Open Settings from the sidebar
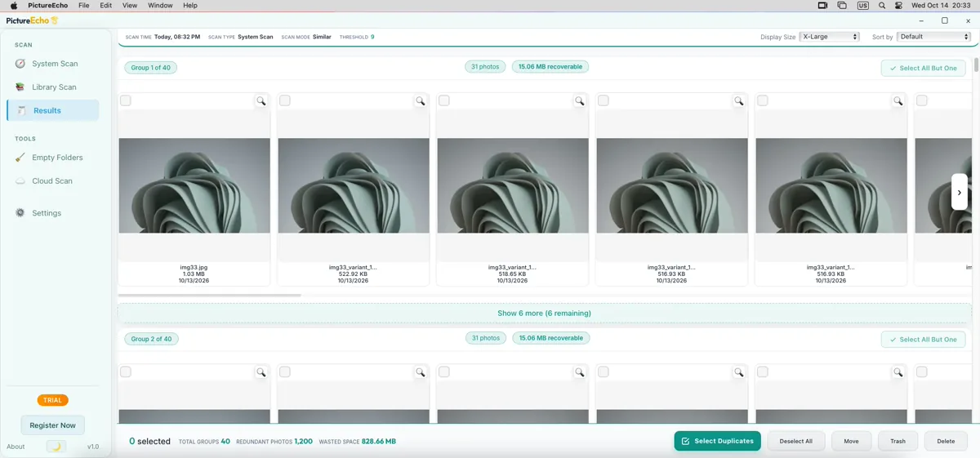The height and width of the screenshot is (458, 980). tap(53, 213)
